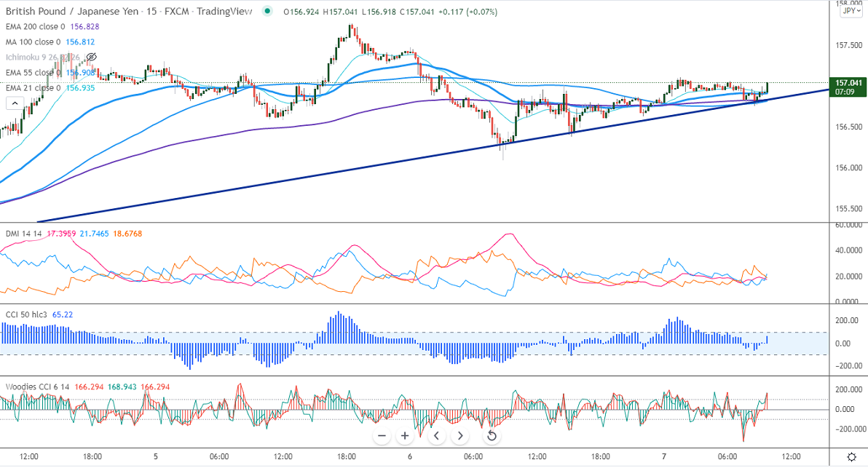Click the day 6 time axis label
The width and height of the screenshot is (868, 468).
click(x=410, y=457)
